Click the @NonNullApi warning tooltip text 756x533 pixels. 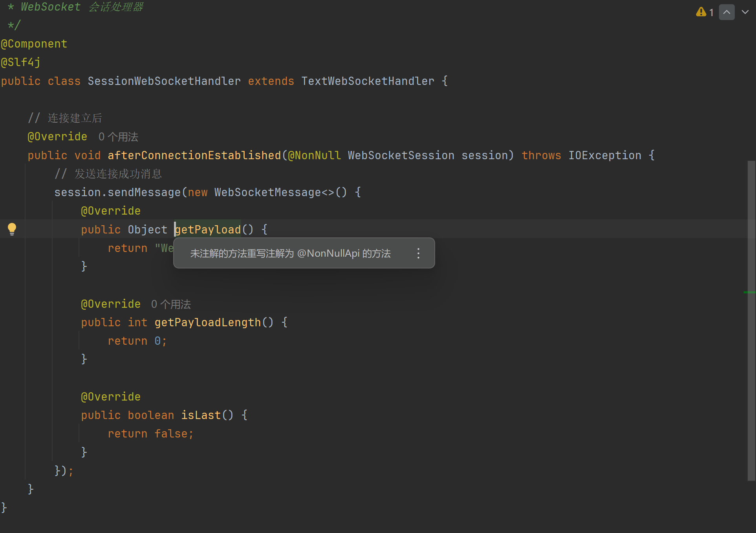coord(290,253)
